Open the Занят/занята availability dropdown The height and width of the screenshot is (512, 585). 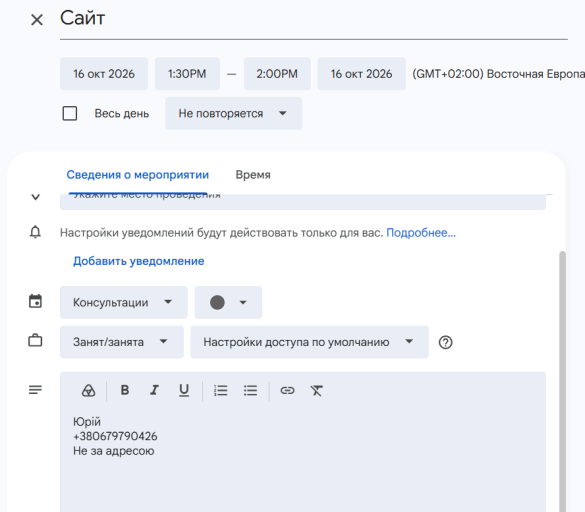click(122, 342)
